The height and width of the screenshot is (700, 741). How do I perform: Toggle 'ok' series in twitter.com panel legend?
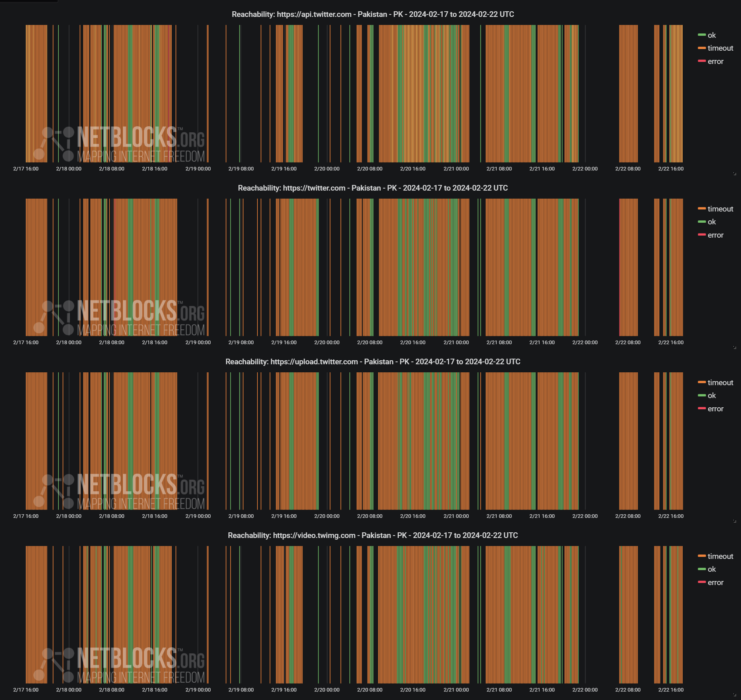click(711, 222)
